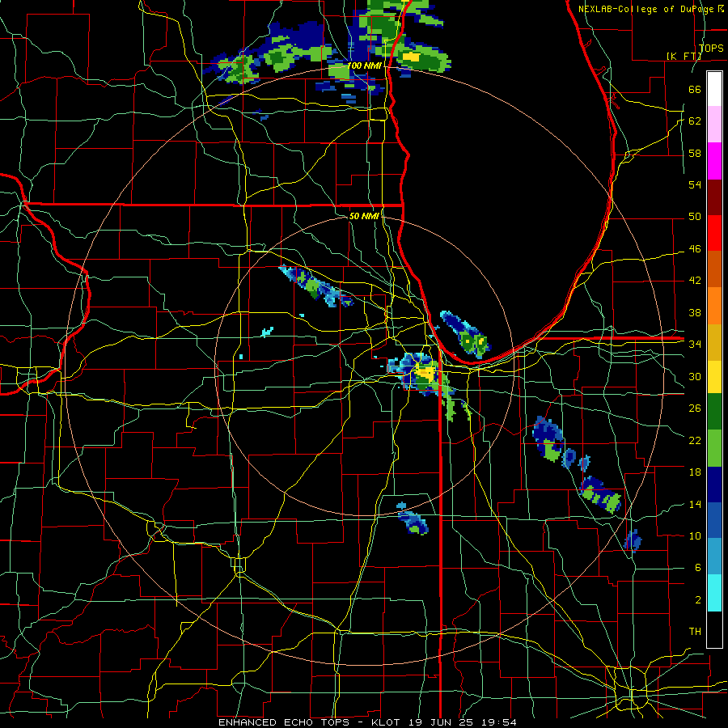728x728 pixels.
Task: Click the '19 JUN 25 19:54' timestamp
Action: coord(463,722)
